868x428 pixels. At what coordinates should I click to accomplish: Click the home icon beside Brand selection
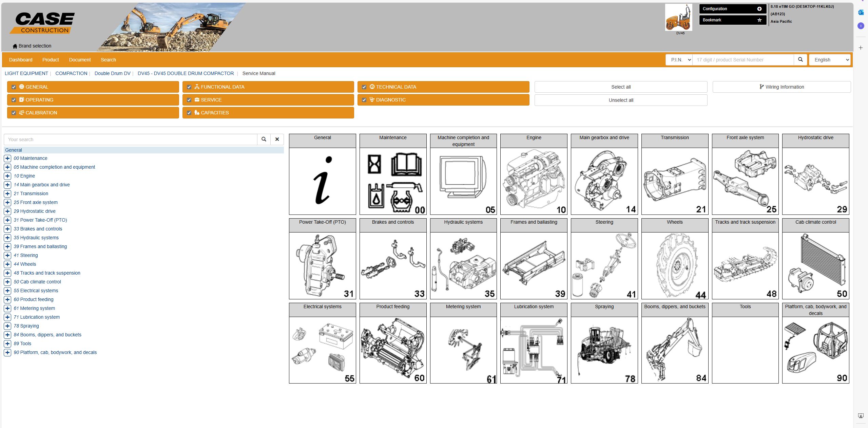pos(15,46)
